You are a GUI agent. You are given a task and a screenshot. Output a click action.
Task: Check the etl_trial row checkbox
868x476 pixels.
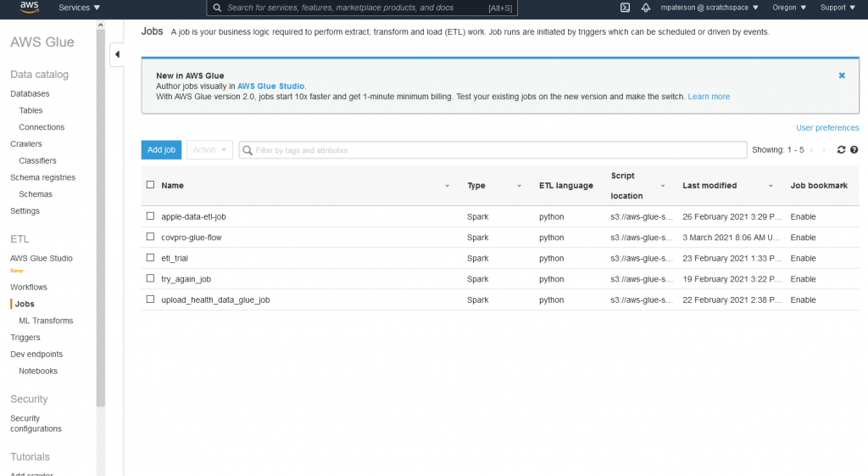click(150, 258)
